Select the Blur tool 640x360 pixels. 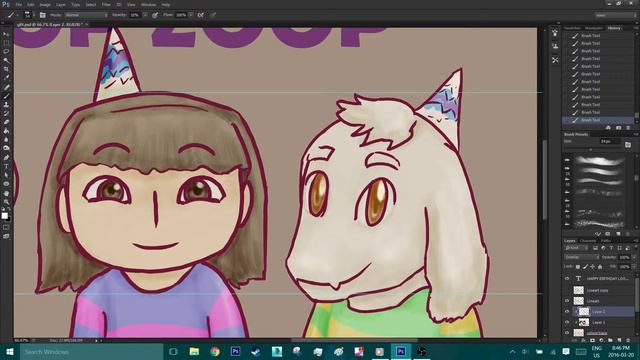(x=6, y=140)
